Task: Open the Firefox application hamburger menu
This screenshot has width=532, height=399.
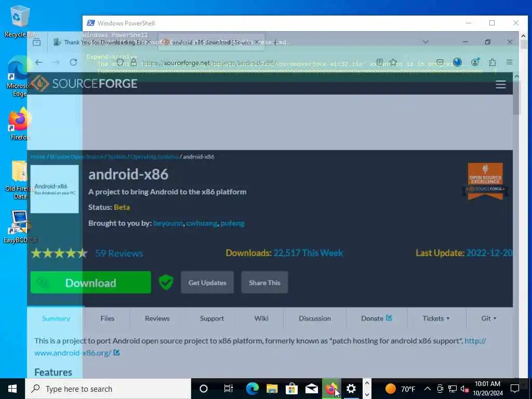Action: coord(509,62)
